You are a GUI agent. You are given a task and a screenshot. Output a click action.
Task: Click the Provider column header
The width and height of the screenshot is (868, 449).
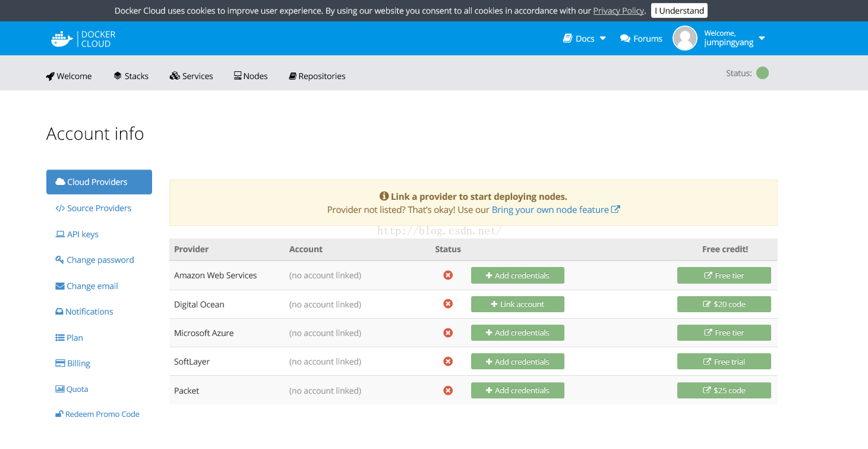tap(191, 249)
